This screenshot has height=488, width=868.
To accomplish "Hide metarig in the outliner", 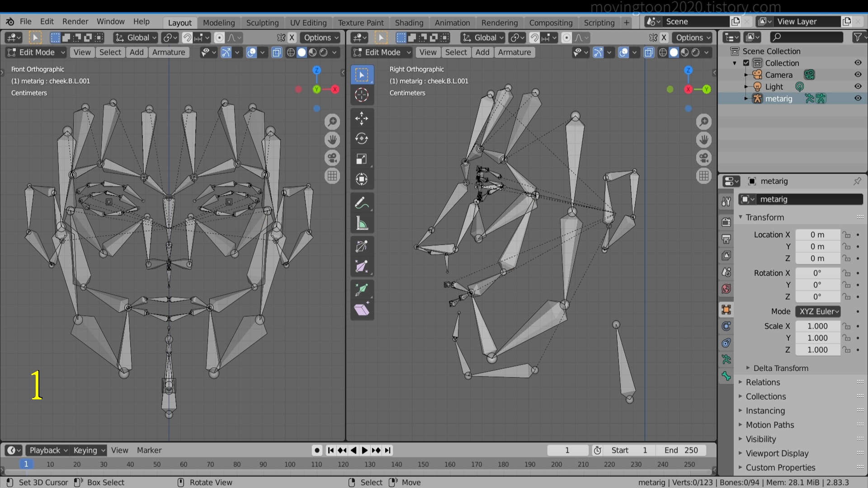I will [x=858, y=98].
